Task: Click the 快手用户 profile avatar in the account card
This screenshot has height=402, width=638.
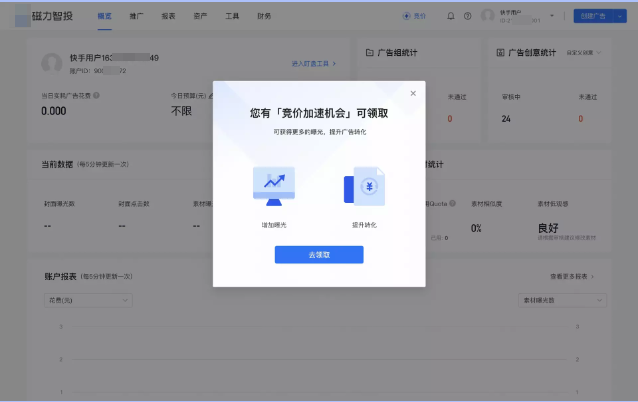Action: click(52, 63)
